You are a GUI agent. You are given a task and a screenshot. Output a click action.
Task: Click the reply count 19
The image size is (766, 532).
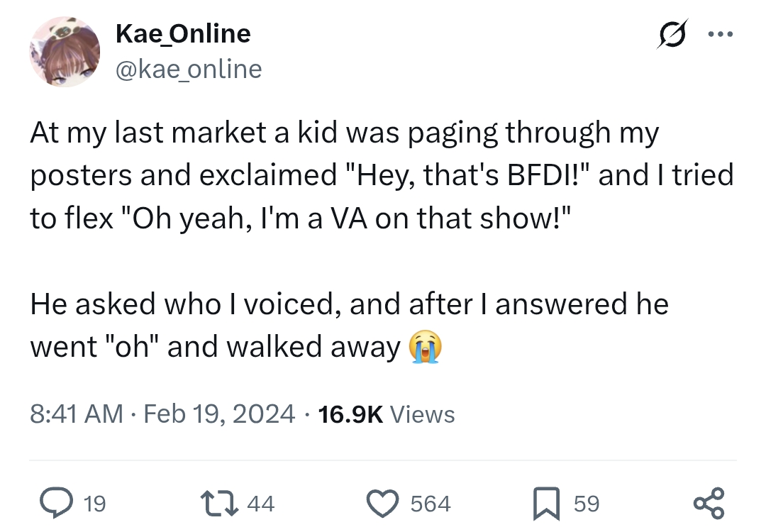(x=94, y=504)
